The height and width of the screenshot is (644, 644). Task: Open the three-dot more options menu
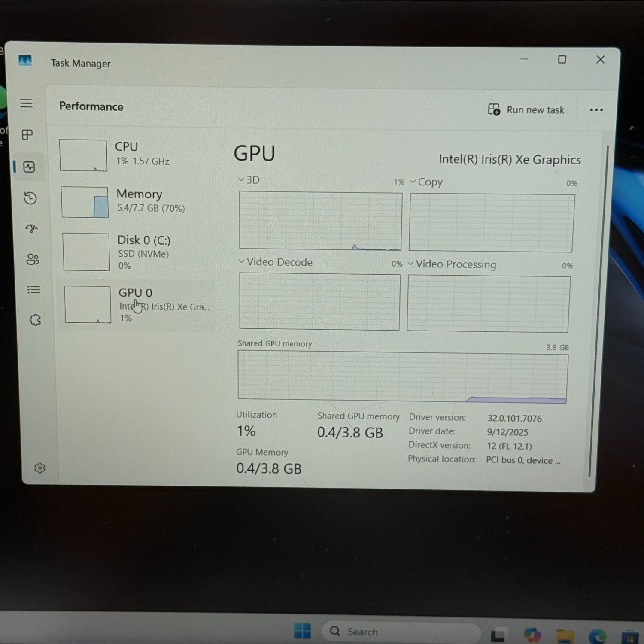(596, 110)
